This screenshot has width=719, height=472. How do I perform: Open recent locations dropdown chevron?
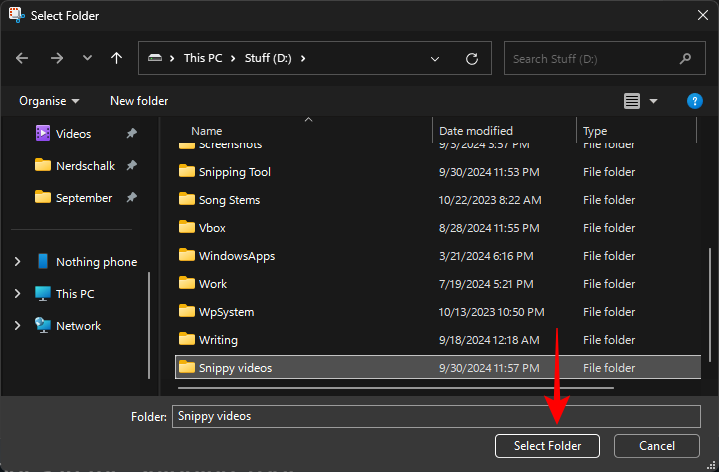87,59
